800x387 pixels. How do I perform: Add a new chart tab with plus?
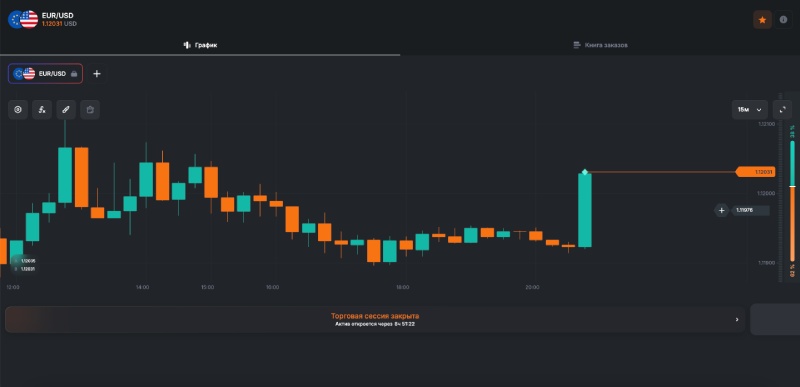coord(96,74)
